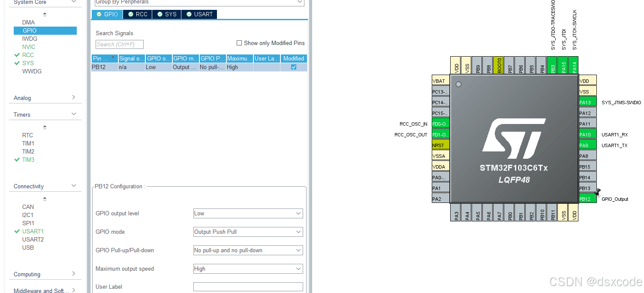The image size is (644, 293).
Task: Open GPIO output level dropdown
Action: pyautogui.click(x=248, y=213)
